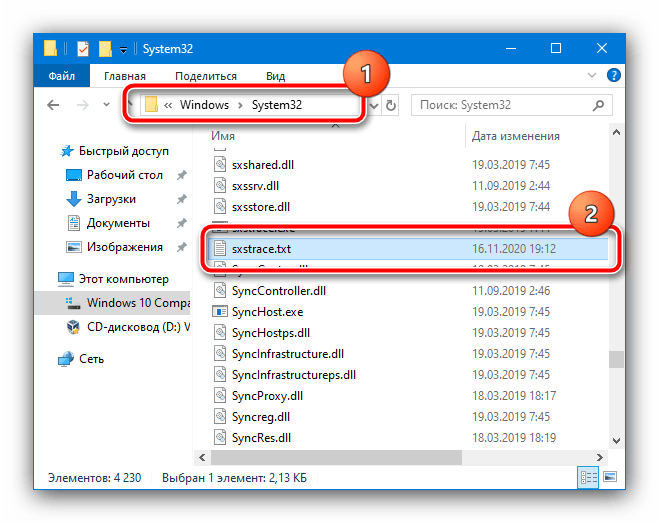This screenshot has width=659, height=523.
Task: Click the magnifier search icon
Action: coord(598,105)
